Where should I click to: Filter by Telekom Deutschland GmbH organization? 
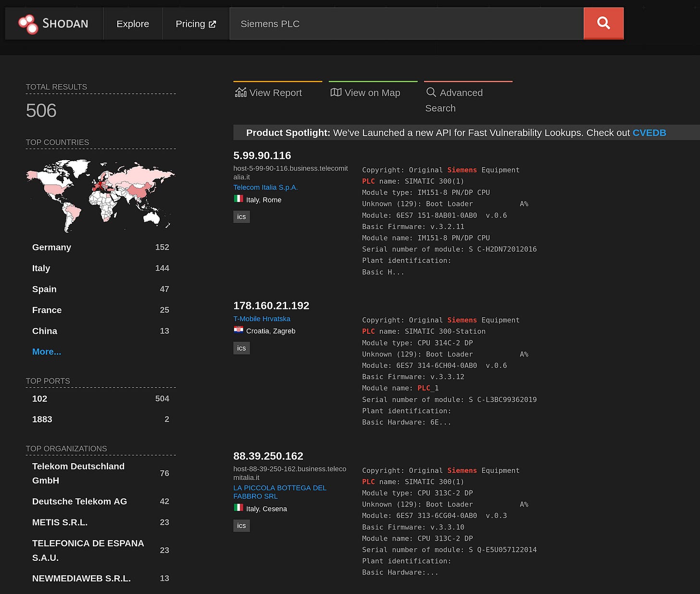tap(100, 473)
